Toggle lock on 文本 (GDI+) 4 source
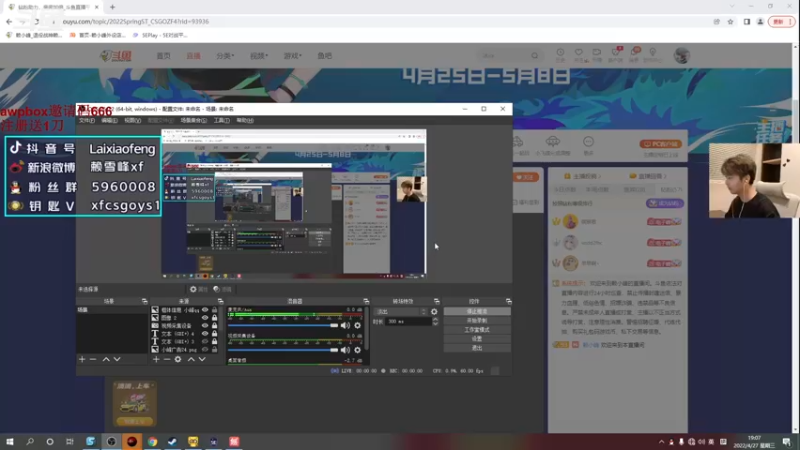This screenshot has height=450, width=800. point(214,334)
